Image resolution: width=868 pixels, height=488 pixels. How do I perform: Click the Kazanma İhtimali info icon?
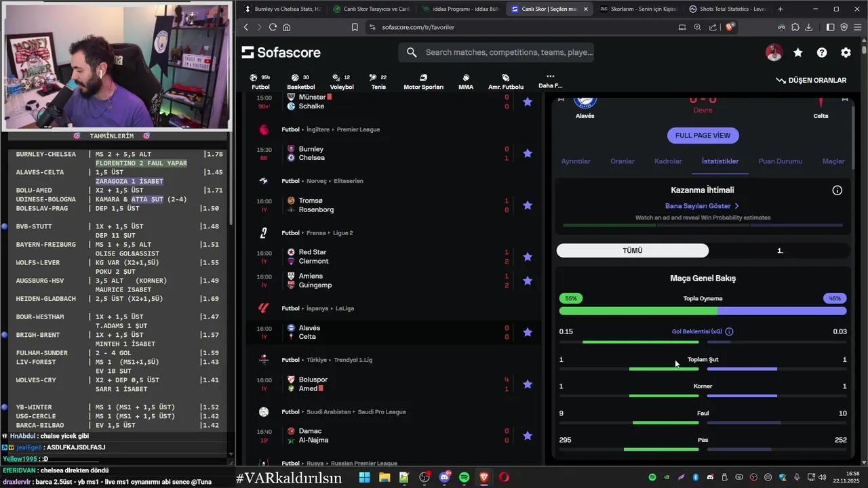(837, 190)
